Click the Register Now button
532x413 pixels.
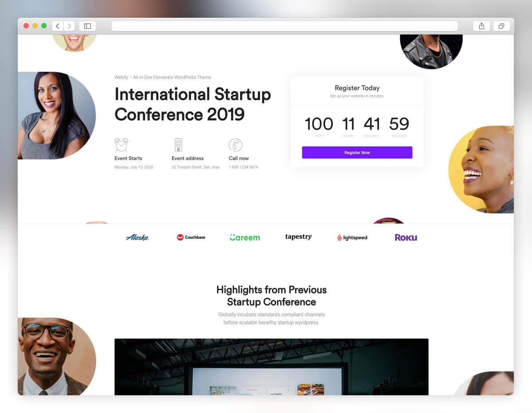tap(357, 152)
